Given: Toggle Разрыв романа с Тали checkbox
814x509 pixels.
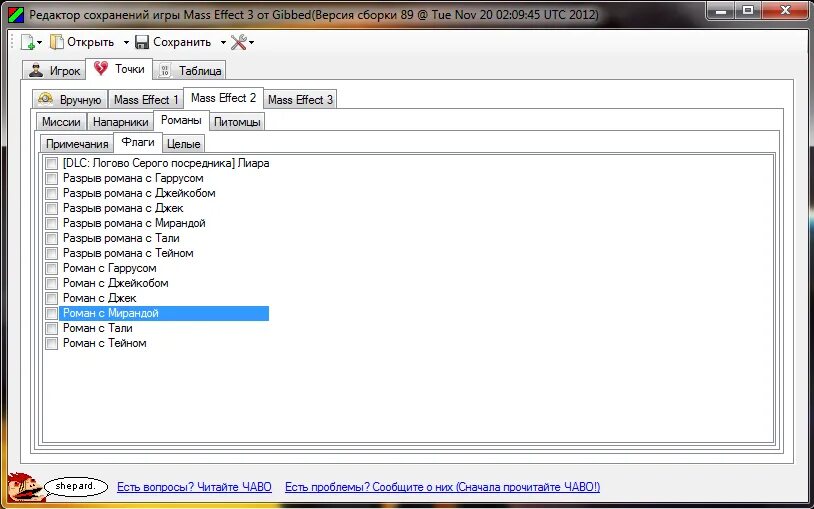Looking at the screenshot, I should coord(51,238).
